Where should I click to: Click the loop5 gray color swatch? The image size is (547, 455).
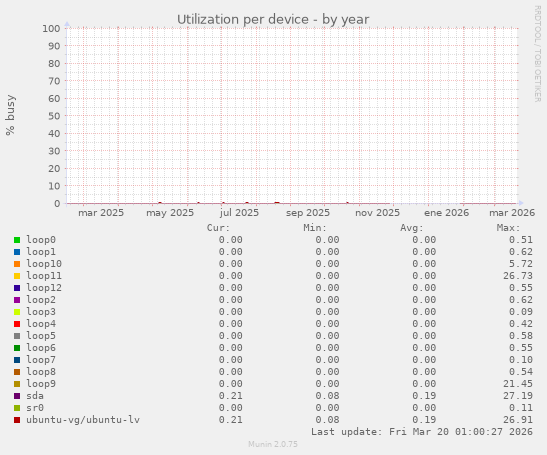click(x=17, y=336)
